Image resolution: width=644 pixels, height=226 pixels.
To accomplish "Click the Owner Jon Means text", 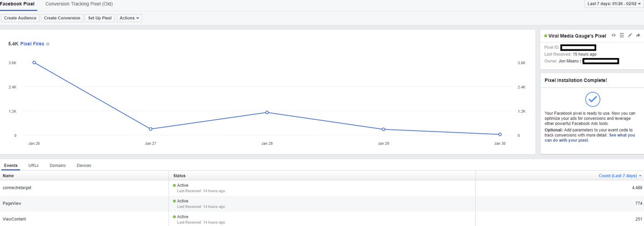I will (x=562, y=61).
